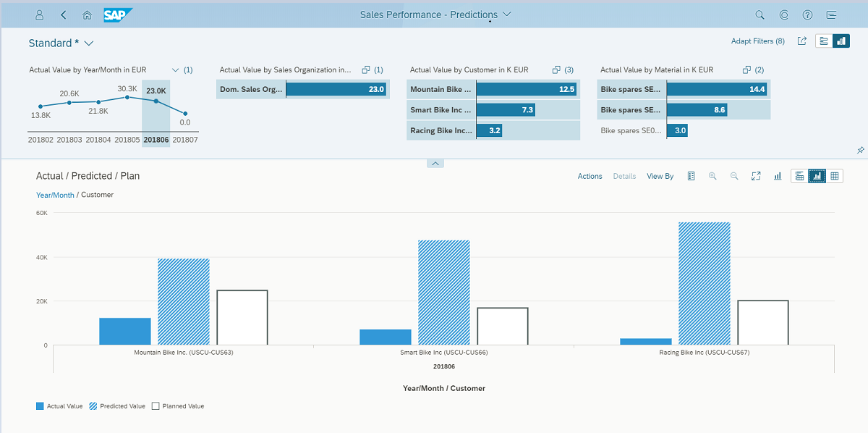Switch to chart view in the toggle group
The height and width of the screenshot is (433, 868).
pyautogui.click(x=817, y=176)
